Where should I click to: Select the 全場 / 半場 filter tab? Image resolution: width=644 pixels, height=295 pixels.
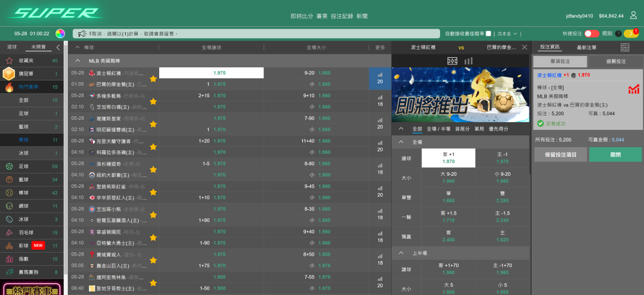(439, 129)
